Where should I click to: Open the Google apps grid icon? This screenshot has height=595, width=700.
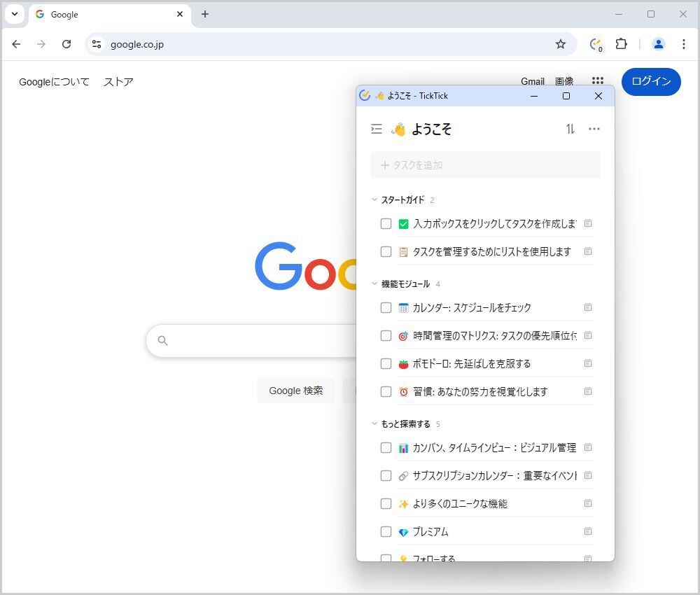598,80
